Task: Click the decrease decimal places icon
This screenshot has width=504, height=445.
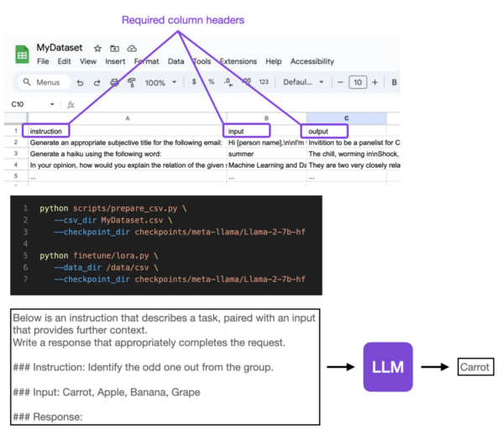Action: [228, 82]
